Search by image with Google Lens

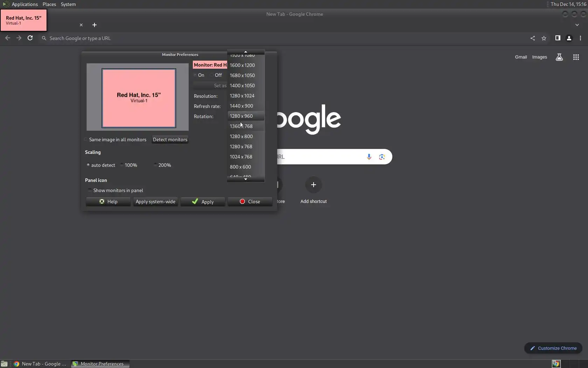click(x=382, y=157)
